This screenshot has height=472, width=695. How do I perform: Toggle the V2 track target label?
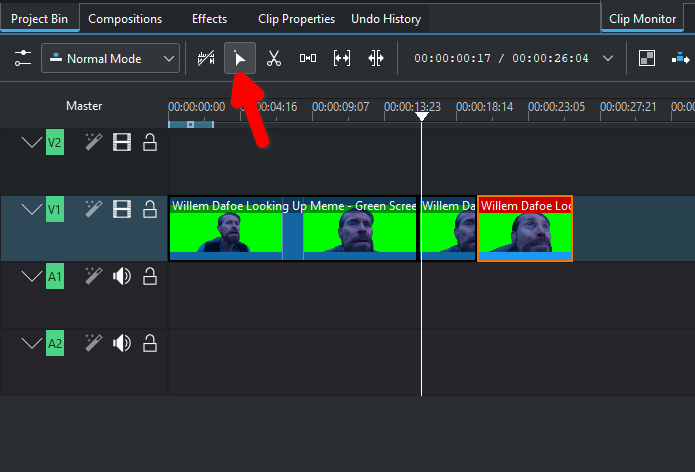tap(55, 142)
